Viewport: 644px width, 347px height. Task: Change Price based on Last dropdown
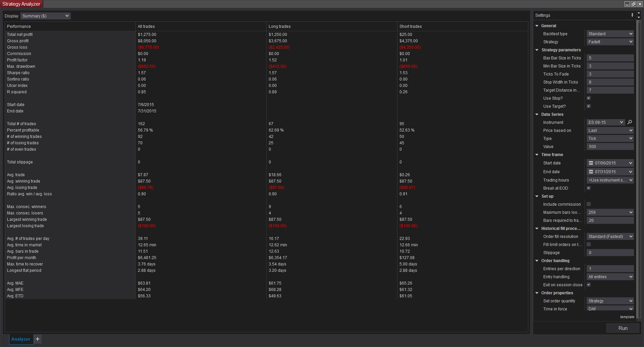(x=610, y=131)
